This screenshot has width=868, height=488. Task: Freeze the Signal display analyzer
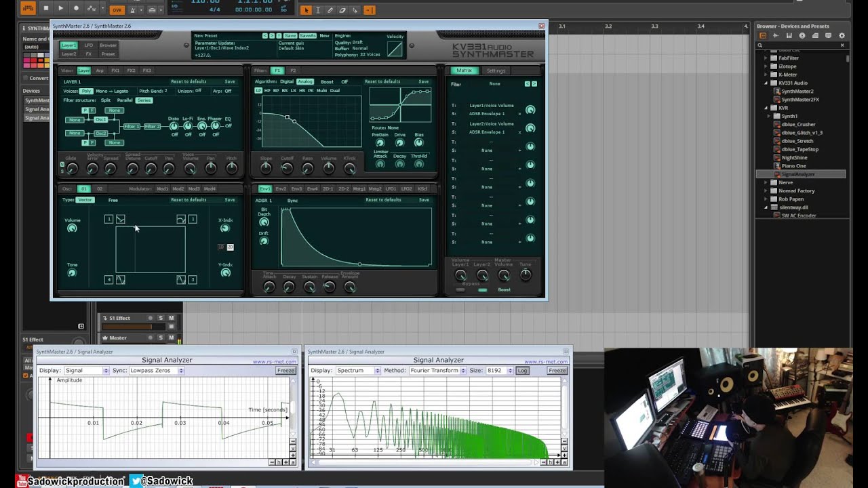285,371
